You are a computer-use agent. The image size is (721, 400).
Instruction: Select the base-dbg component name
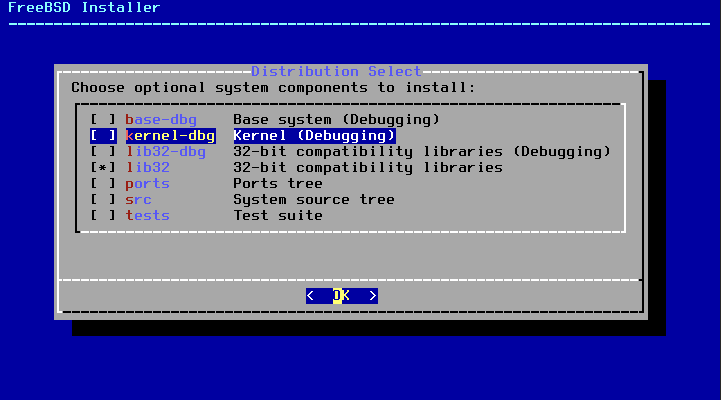[161, 120]
